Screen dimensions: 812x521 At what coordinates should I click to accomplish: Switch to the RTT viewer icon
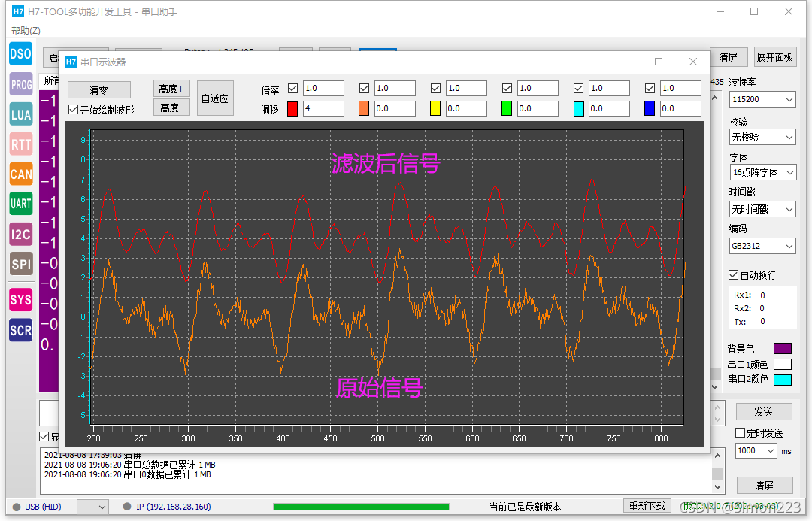(x=21, y=144)
